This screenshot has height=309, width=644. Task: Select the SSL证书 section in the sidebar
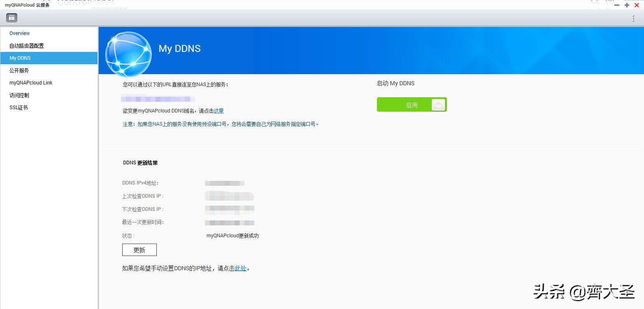[18, 107]
